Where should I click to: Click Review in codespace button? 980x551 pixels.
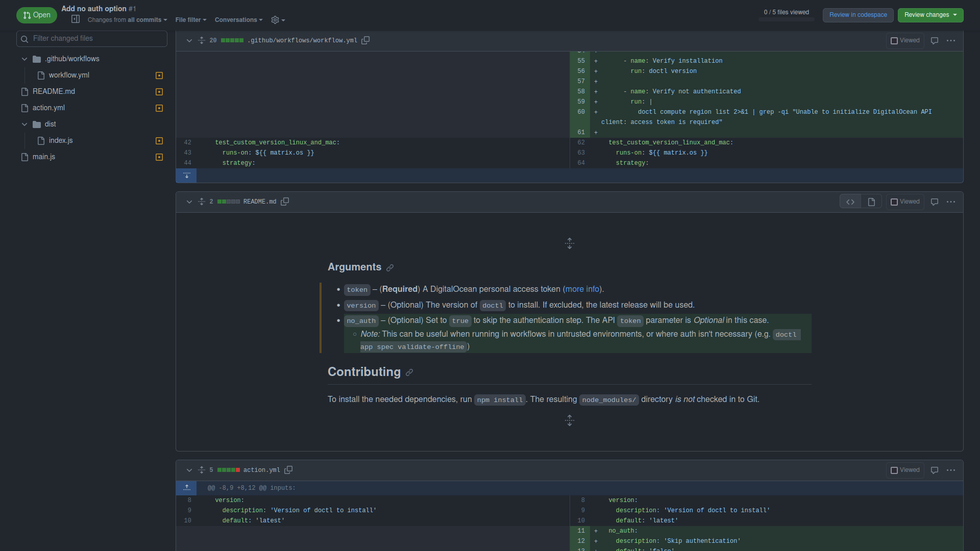point(857,15)
